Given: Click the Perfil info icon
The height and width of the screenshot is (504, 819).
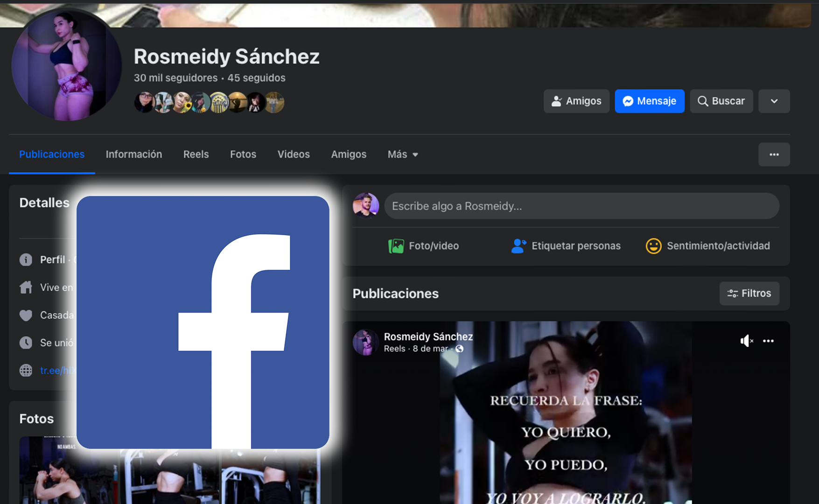Looking at the screenshot, I should click(26, 259).
